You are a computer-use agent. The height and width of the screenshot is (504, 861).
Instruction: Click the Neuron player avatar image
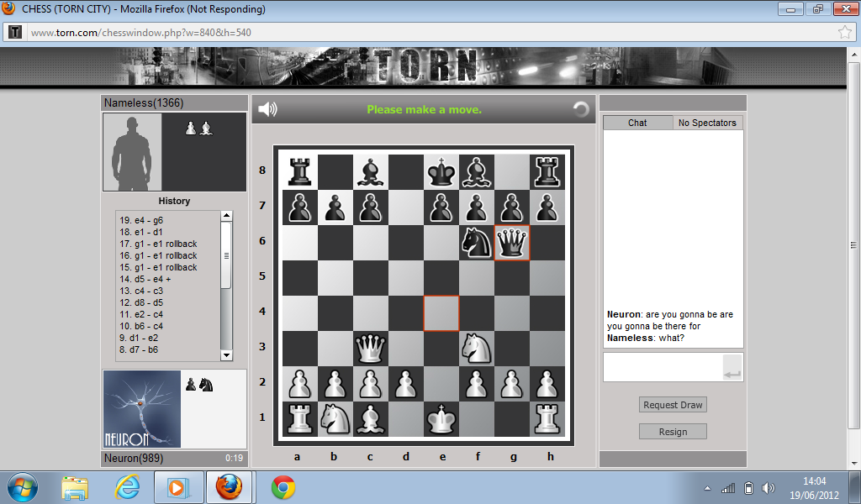coord(141,409)
